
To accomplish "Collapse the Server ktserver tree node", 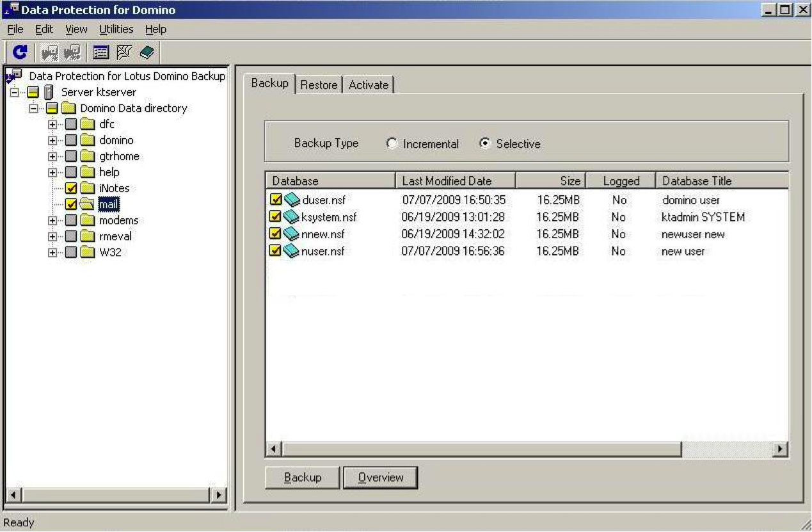I will (x=15, y=92).
